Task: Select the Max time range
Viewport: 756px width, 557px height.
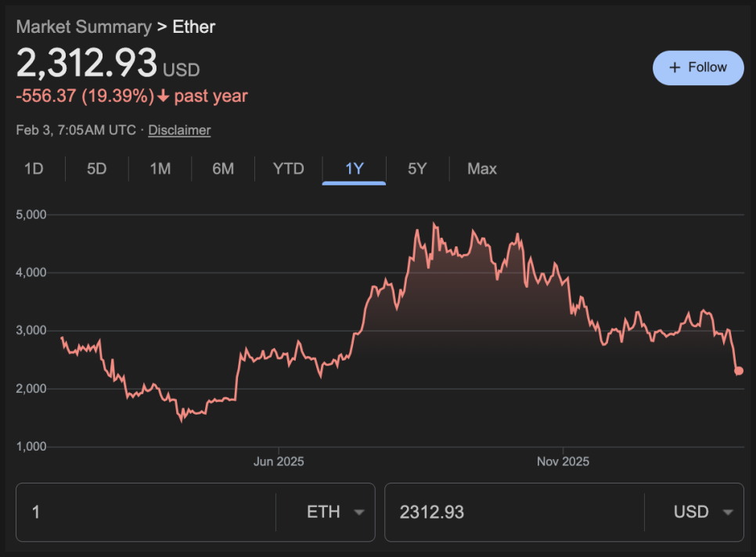Action: click(481, 169)
